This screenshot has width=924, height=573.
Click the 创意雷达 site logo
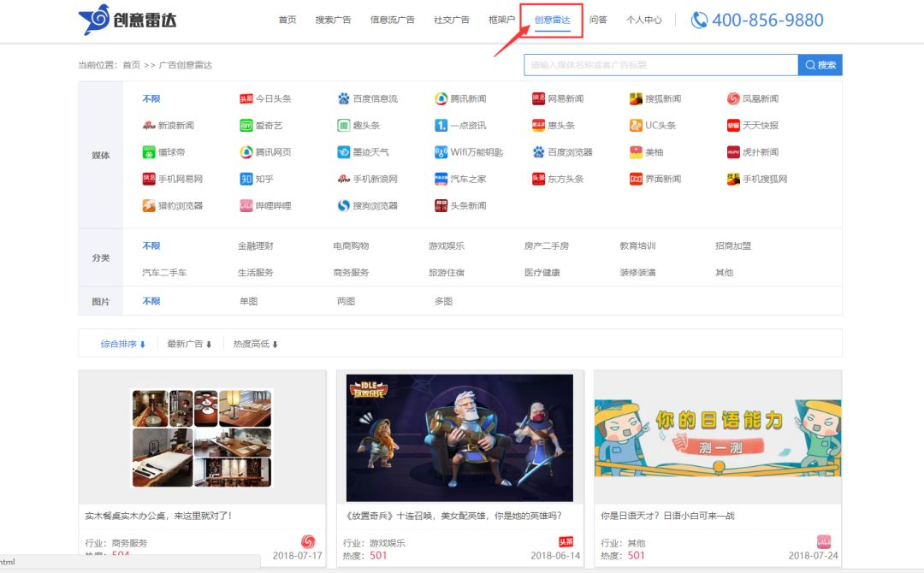(x=127, y=20)
